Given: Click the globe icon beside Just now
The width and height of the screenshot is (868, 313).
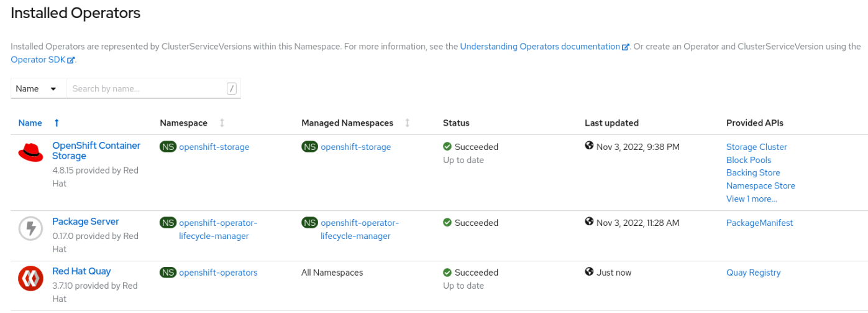Looking at the screenshot, I should click(589, 272).
